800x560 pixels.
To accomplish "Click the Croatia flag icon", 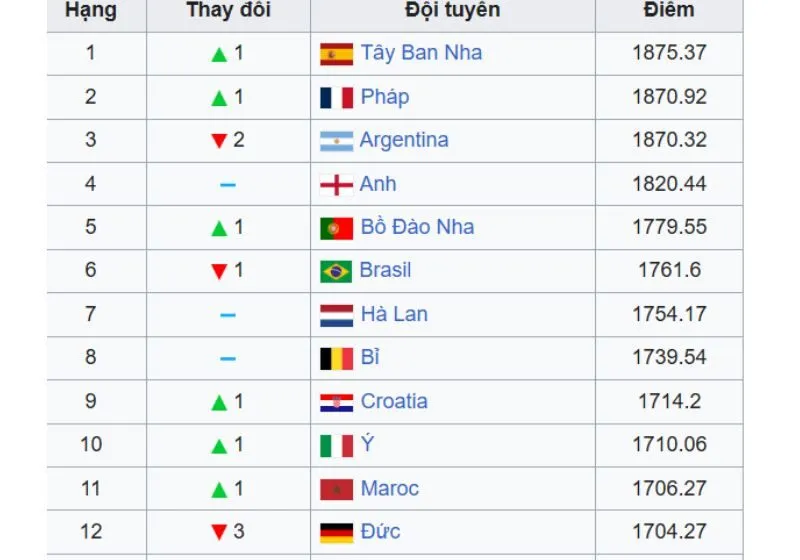I will pos(336,402).
